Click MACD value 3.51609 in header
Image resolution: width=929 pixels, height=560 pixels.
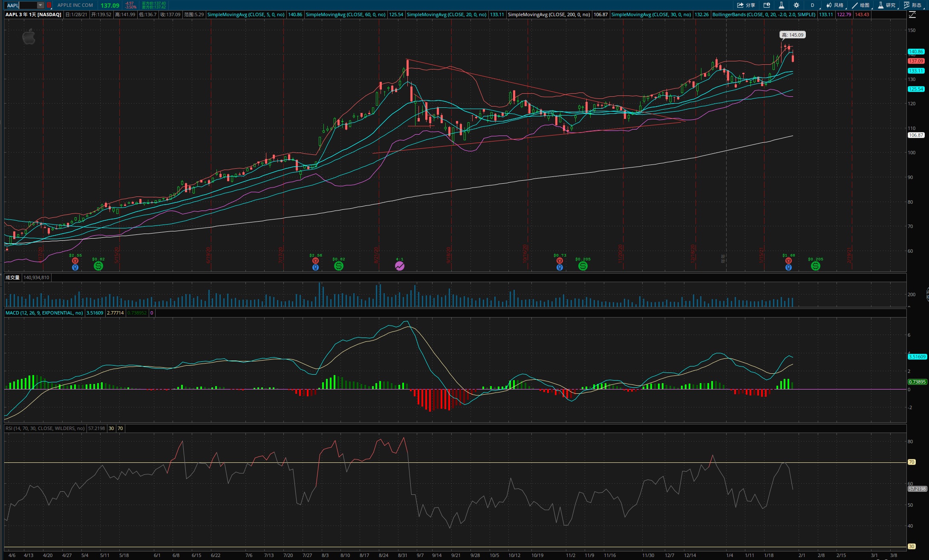[95, 313]
